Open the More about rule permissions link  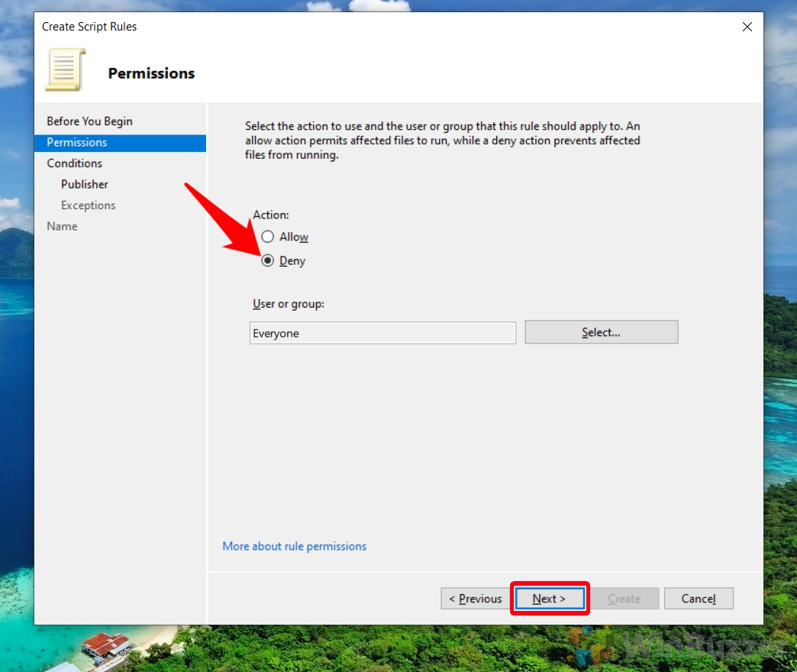(x=294, y=546)
